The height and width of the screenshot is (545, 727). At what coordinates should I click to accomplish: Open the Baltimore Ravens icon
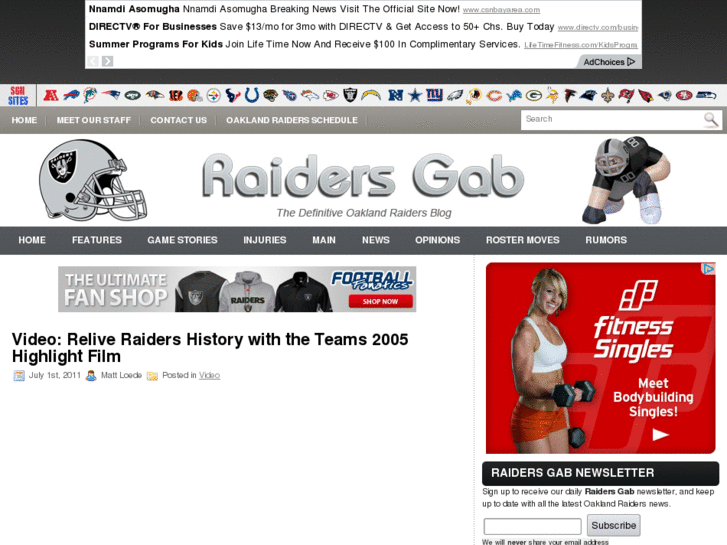point(155,96)
